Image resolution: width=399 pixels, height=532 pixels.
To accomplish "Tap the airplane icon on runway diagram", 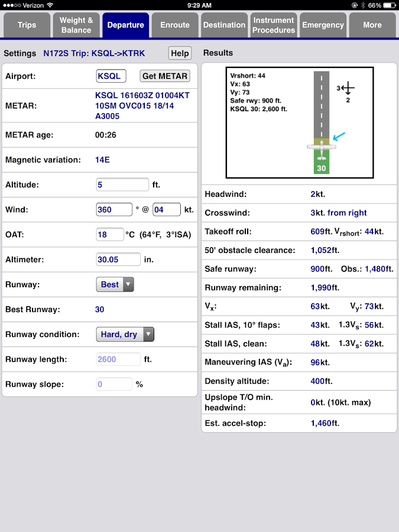I will 322,150.
